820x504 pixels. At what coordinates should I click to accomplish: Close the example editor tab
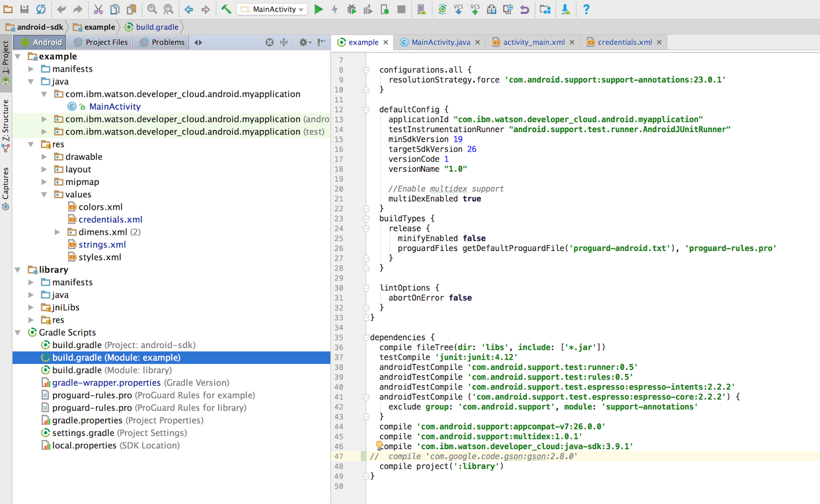tap(386, 42)
